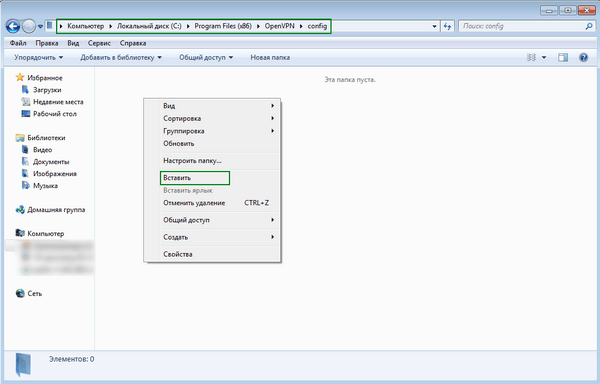Open Загрузки in the sidebar
Screen dimensions: 600x384
(x=47, y=90)
